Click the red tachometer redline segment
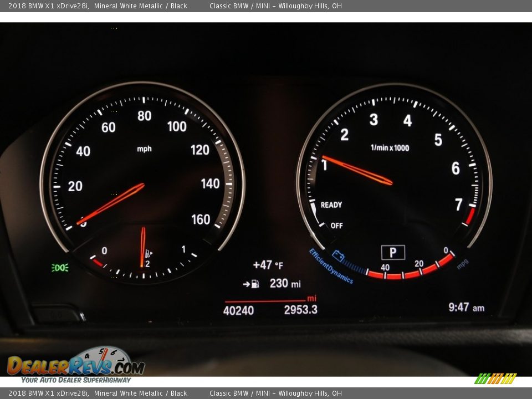 (470, 216)
